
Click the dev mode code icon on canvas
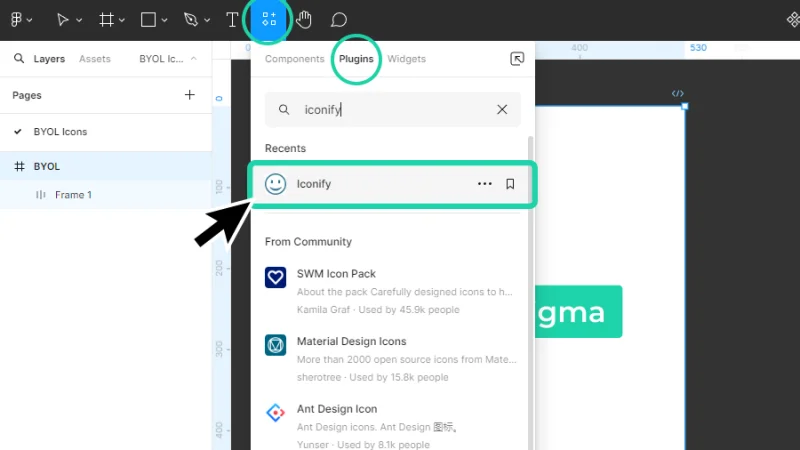tap(678, 93)
